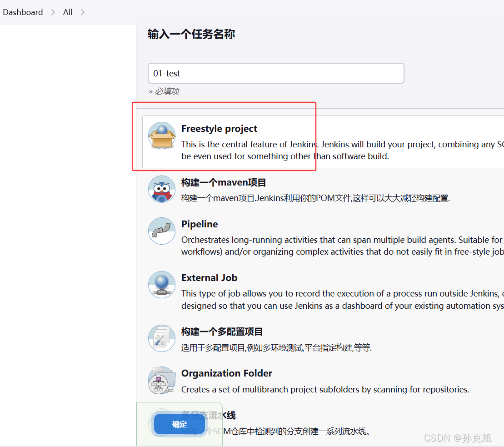
Task: Click the Freestyle description starting 'This is the central feature'
Action: point(342,150)
